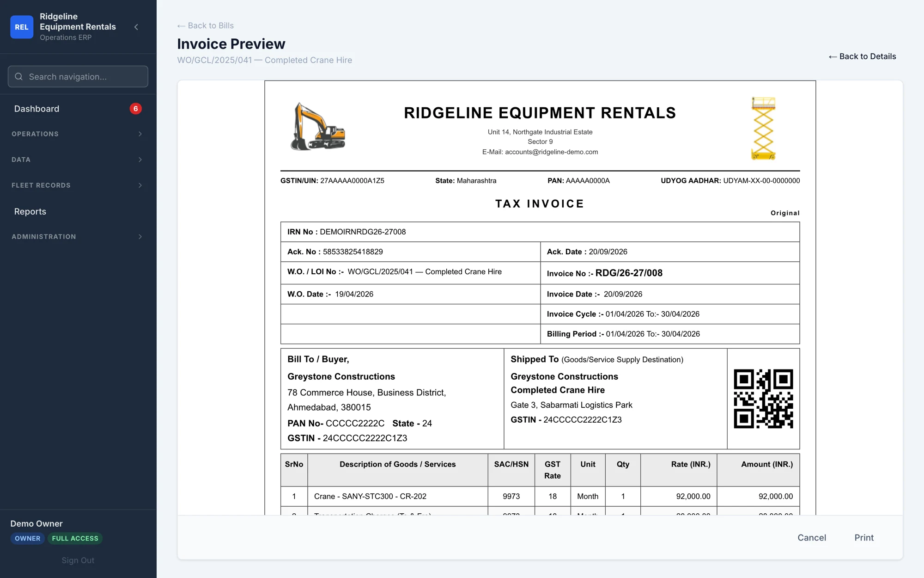Click the Original copy label
Image resolution: width=924 pixels, height=578 pixels.
[x=785, y=213]
